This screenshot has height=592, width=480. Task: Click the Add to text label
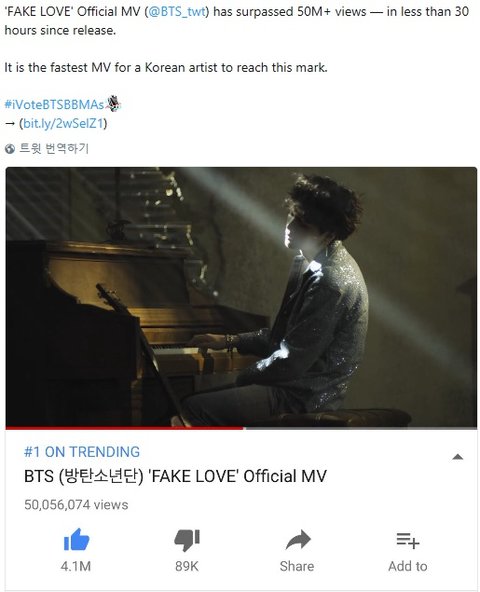pyautogui.click(x=408, y=566)
